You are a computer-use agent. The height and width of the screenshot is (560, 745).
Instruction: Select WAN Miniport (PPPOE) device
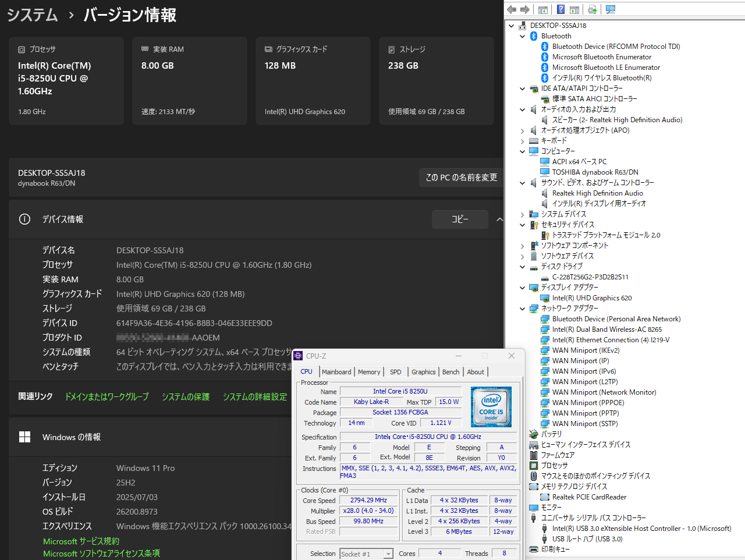(x=588, y=403)
